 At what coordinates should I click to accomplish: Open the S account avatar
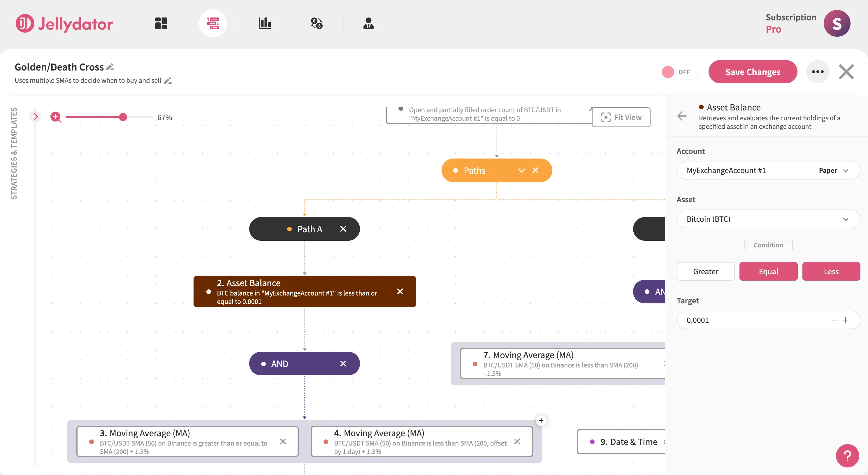point(837,23)
